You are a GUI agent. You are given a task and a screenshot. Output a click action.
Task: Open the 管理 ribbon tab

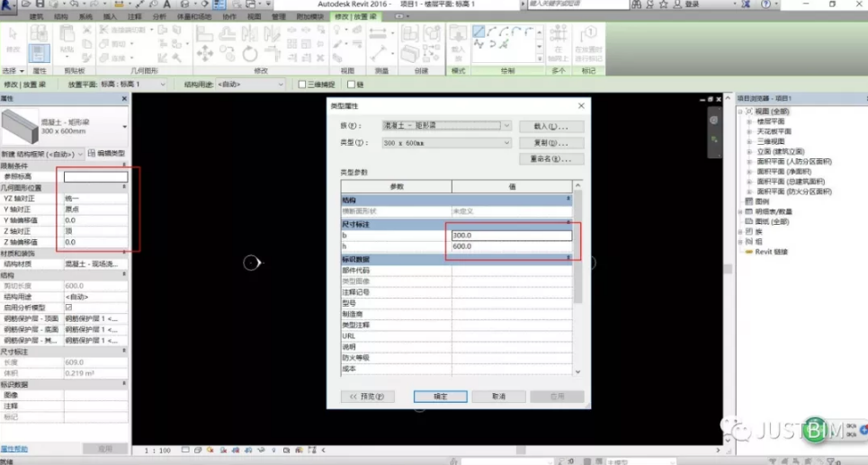[279, 16]
